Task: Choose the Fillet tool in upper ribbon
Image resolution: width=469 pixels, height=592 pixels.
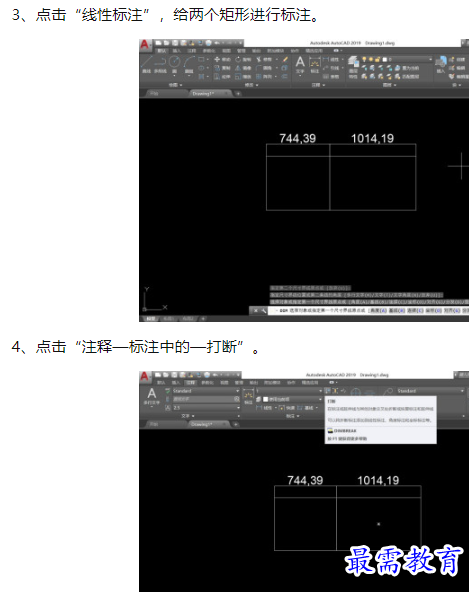Action: pyautogui.click(x=264, y=68)
